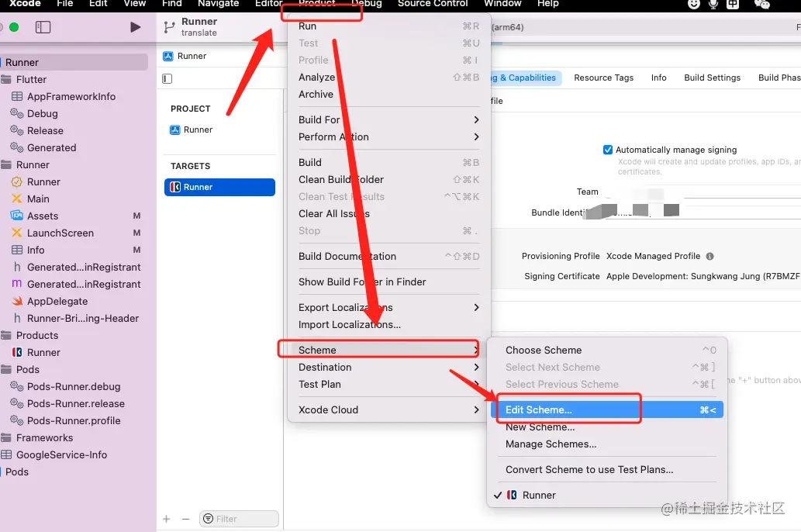The width and height of the screenshot is (801, 532).
Task: Select Runner-Bri...ing-Header file
Action: pyautogui.click(x=83, y=319)
